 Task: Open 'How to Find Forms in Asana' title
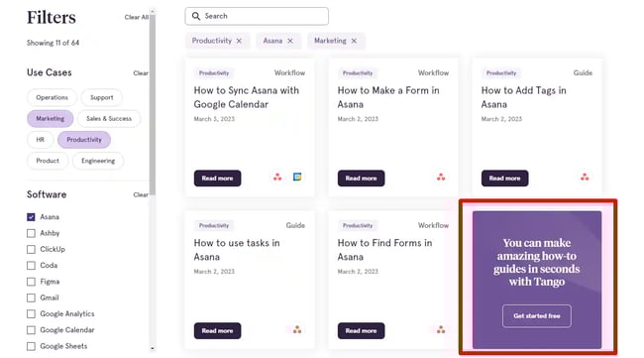pos(384,250)
